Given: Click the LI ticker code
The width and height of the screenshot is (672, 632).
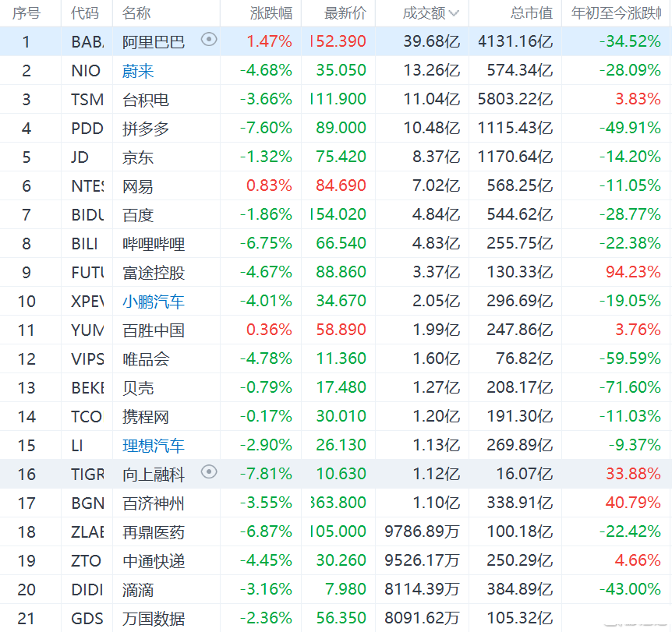Looking at the screenshot, I should click(x=77, y=445).
